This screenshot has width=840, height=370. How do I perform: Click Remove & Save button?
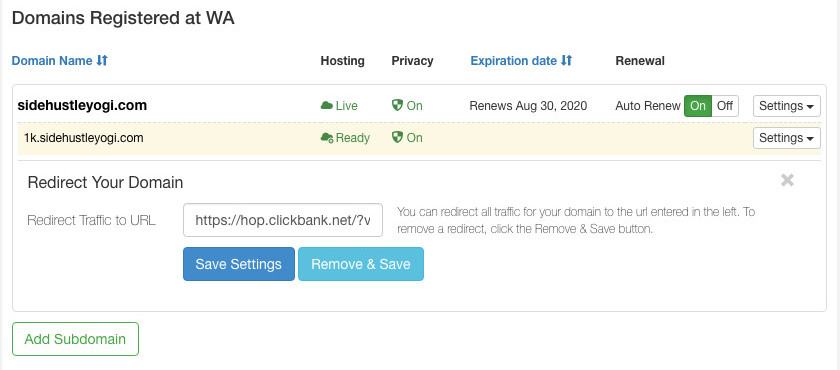tap(361, 264)
